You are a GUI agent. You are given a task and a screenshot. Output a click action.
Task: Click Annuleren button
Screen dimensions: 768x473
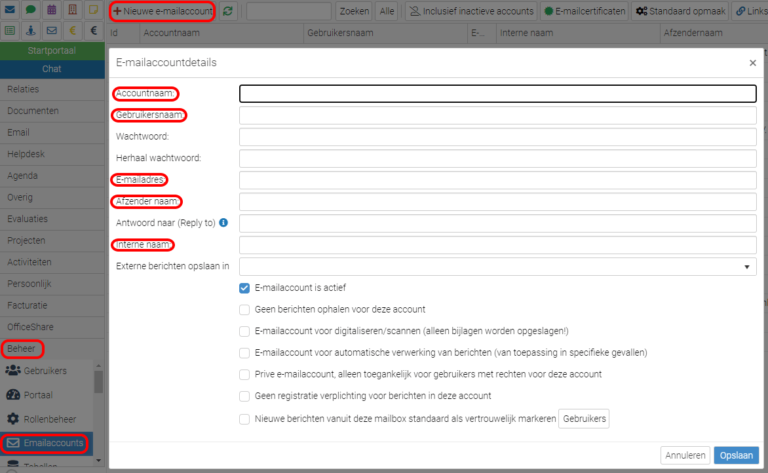tap(685, 455)
